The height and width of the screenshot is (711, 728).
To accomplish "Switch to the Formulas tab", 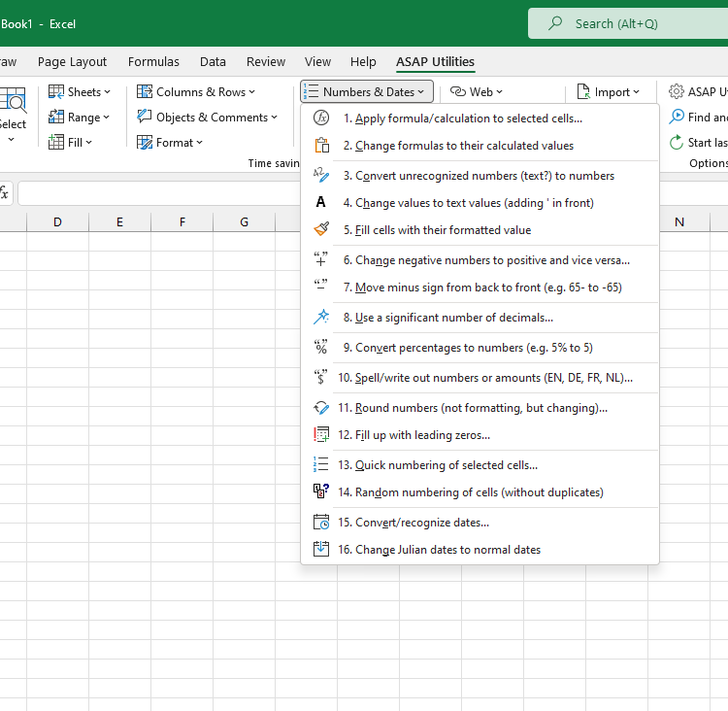I will (153, 62).
